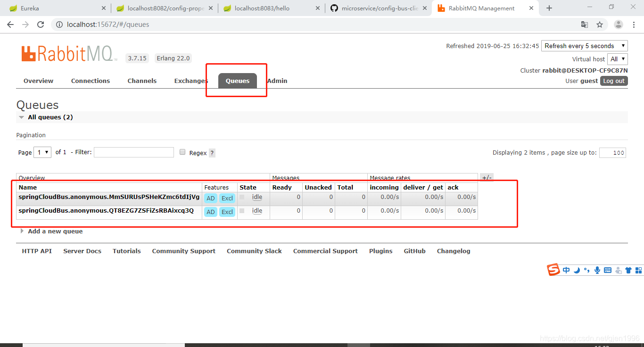Toggle table columns with +/- button

pos(487,177)
